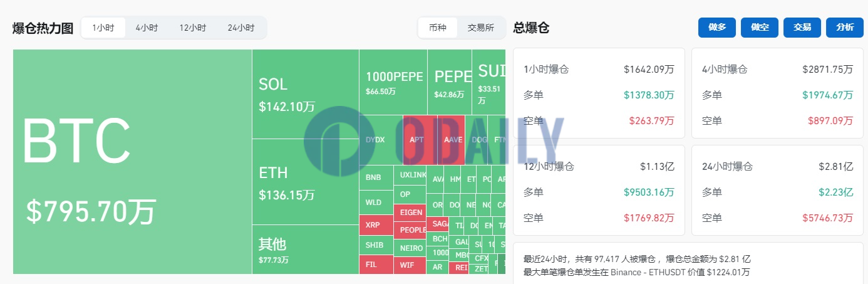Screen dimensions: 868x284
Task: Click the 分析 button
Action: point(844,28)
